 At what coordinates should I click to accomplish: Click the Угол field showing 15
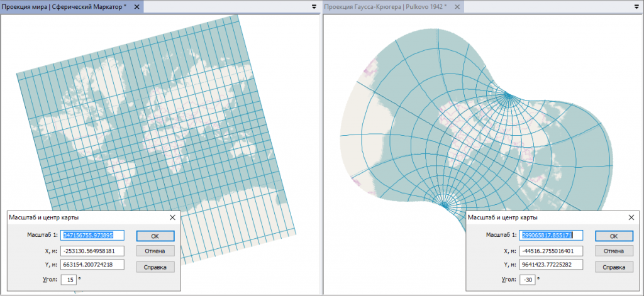(69, 278)
